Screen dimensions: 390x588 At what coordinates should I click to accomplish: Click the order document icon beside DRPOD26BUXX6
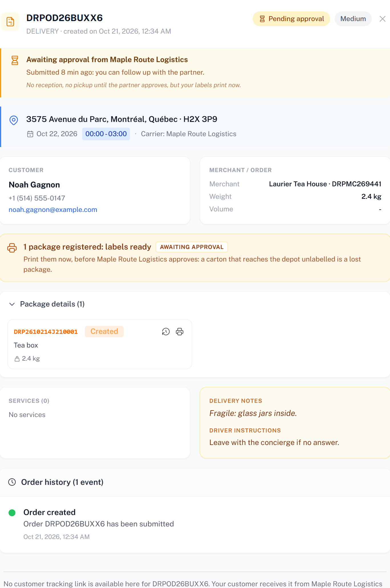pyautogui.click(x=10, y=22)
